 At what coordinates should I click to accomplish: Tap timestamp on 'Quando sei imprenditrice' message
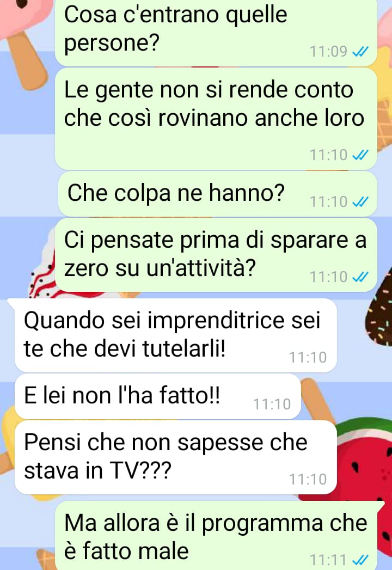(308, 358)
